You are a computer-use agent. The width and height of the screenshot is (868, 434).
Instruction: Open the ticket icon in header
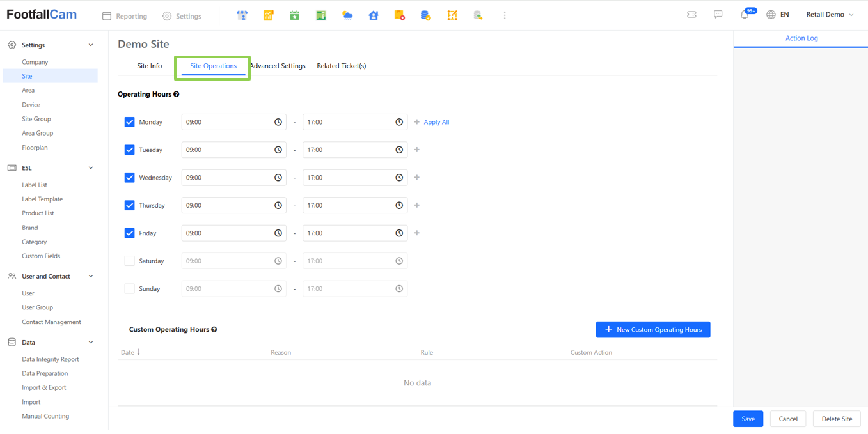[x=691, y=15]
